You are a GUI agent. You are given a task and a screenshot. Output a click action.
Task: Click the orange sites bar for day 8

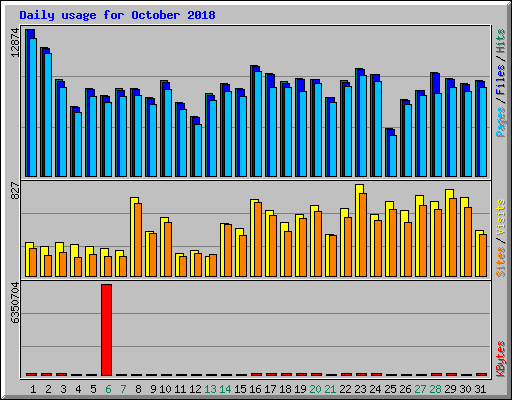pyautogui.click(x=138, y=240)
